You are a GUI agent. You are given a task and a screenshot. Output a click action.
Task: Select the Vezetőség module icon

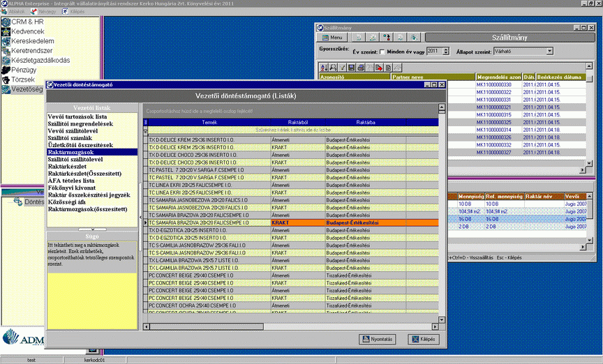click(x=6, y=89)
